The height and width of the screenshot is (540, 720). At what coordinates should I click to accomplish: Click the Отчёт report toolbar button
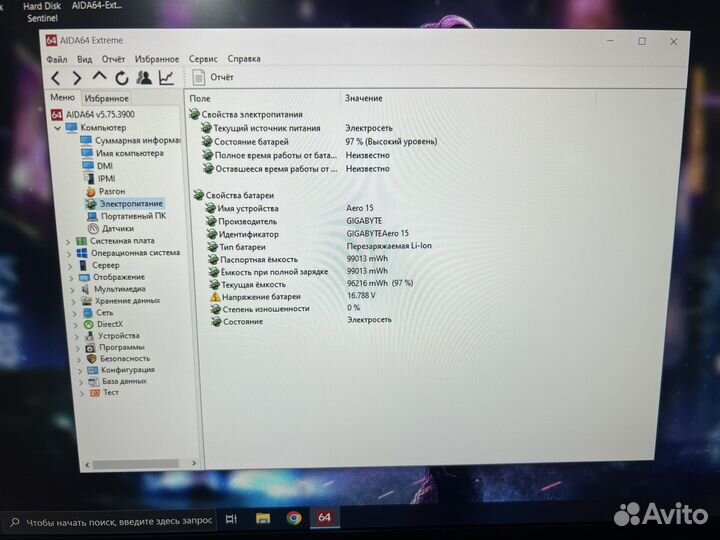[213, 77]
